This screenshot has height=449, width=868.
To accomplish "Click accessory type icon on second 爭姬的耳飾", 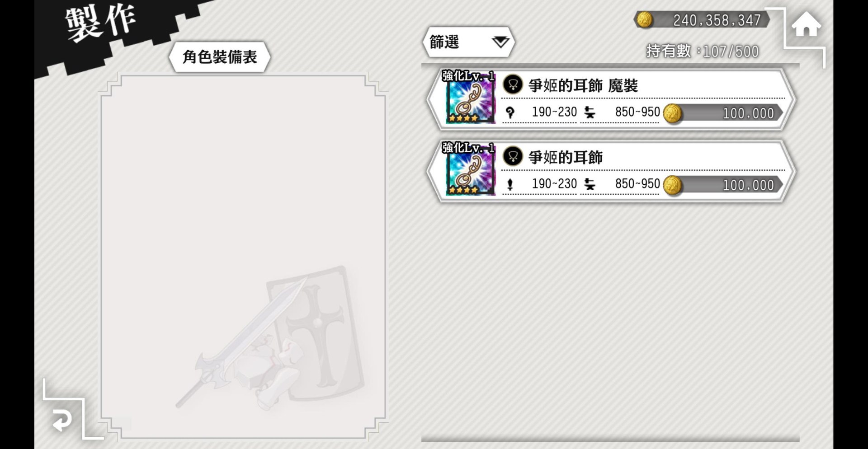I will point(513,156).
